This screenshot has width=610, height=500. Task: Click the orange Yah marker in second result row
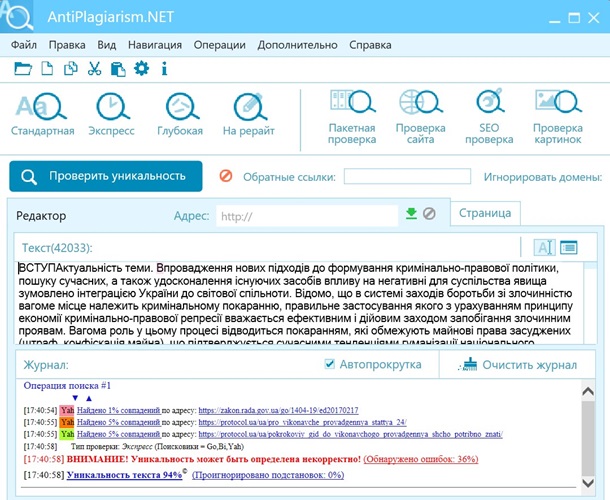(67, 422)
